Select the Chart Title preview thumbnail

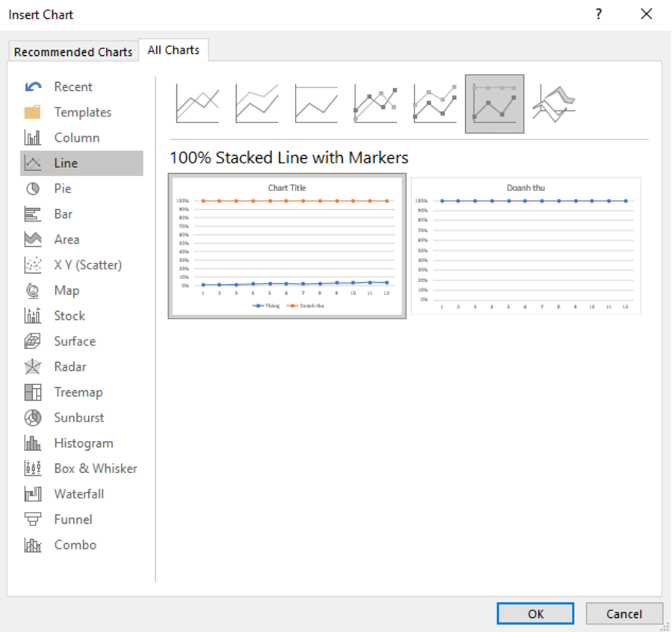point(287,246)
